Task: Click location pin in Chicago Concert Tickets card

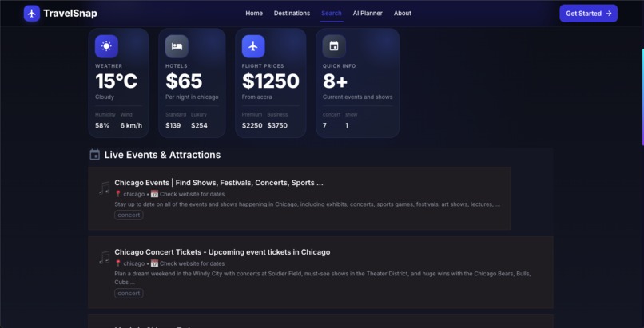Action: (118, 263)
